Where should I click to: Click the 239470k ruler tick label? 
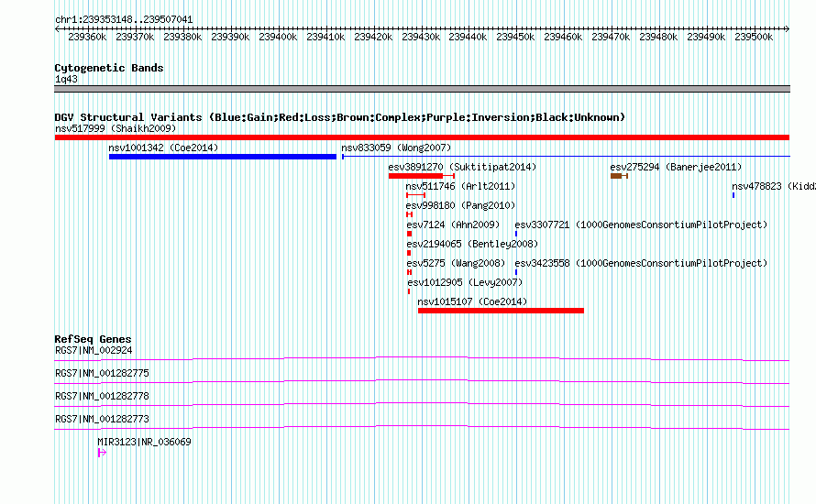click(611, 37)
